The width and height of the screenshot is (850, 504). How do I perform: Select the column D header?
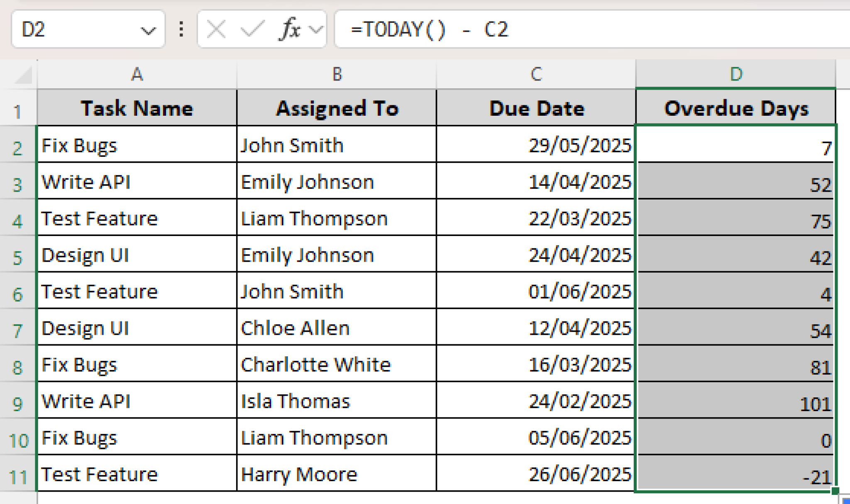[736, 75]
